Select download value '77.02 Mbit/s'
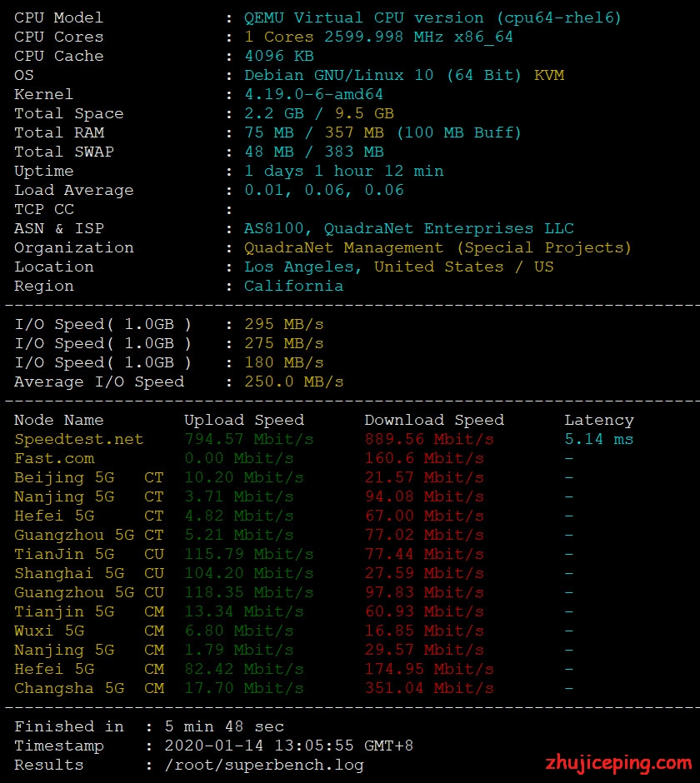The image size is (700, 783). tap(424, 536)
